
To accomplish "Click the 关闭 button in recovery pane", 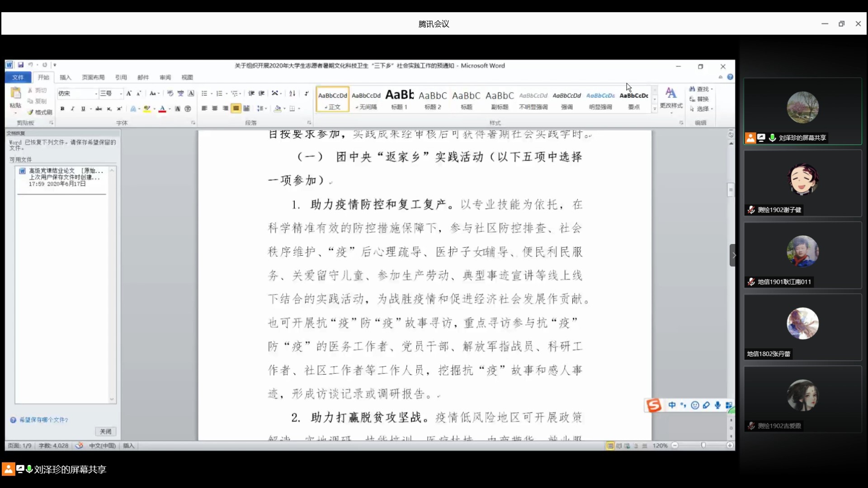I will coord(105,432).
